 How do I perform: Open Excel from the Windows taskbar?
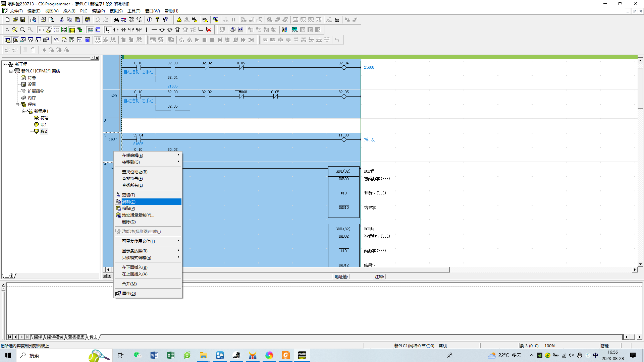(x=170, y=355)
